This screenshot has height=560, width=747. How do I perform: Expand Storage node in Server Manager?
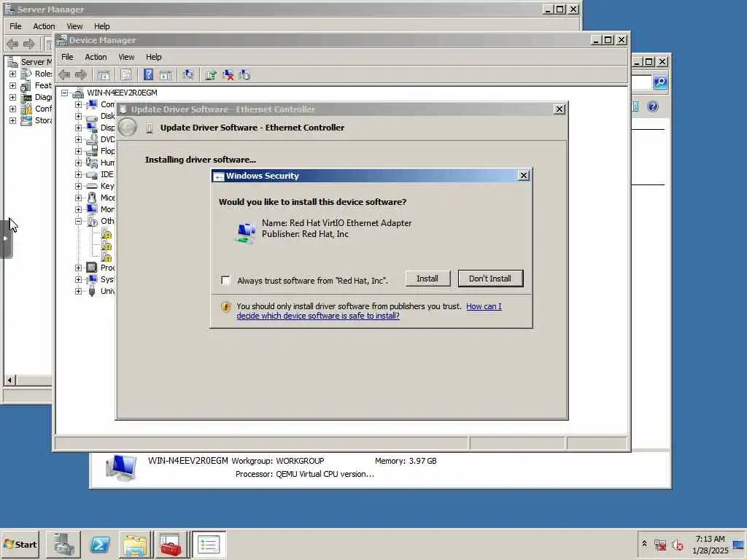[13, 120]
